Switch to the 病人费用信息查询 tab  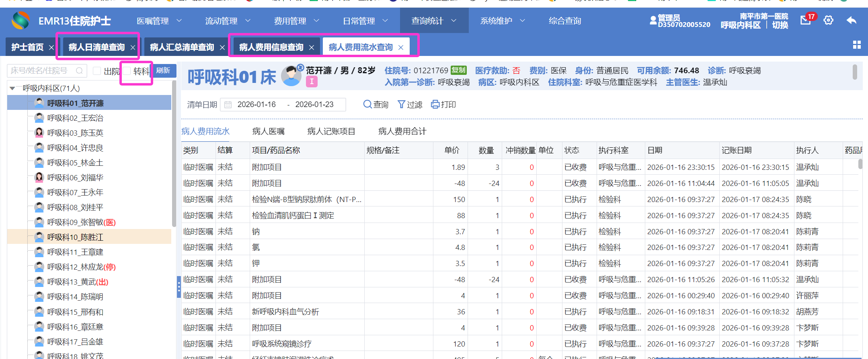[x=271, y=47]
